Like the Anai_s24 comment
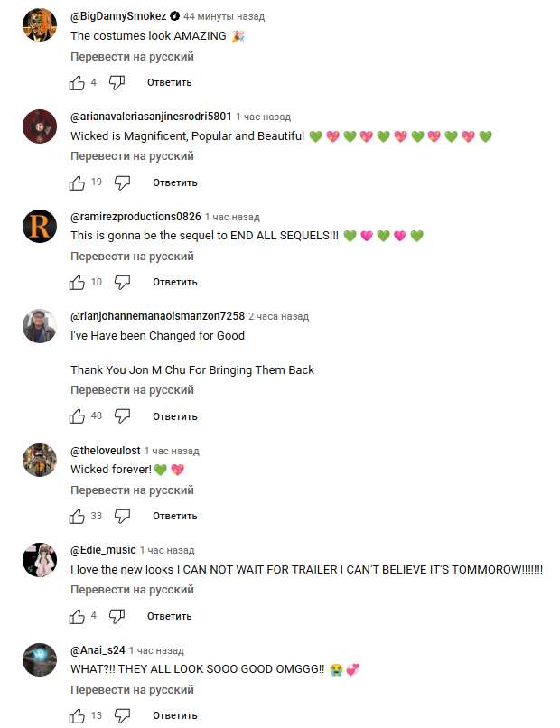 77,716
